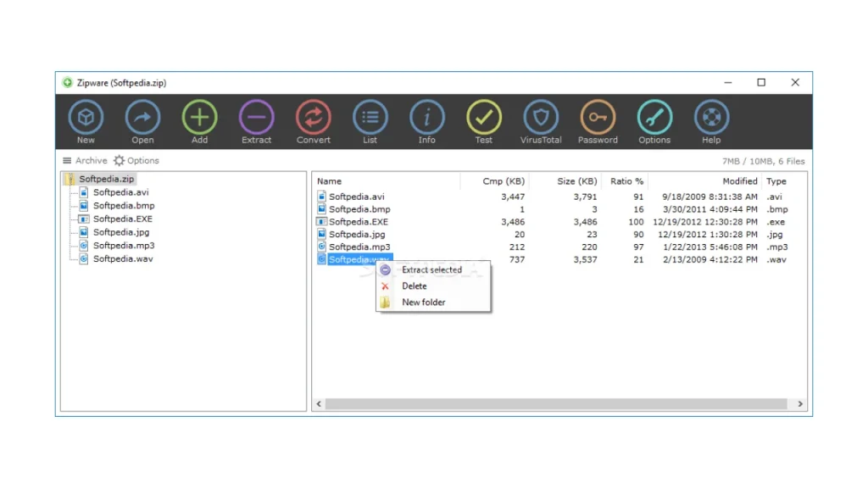
Task: Click the scroll left arrow of file list
Action: click(x=319, y=404)
